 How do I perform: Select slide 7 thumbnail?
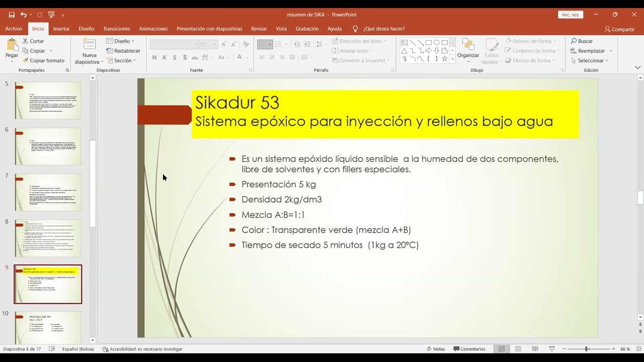[x=48, y=192]
